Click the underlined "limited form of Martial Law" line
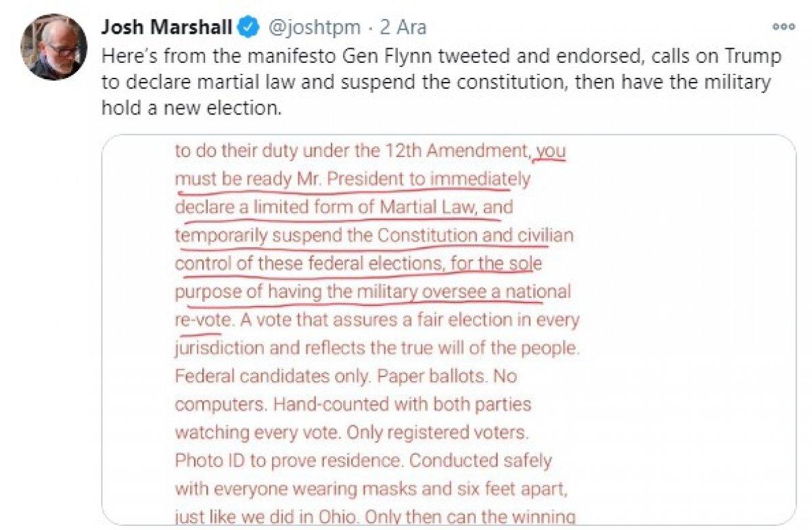812x530 pixels. pos(343,207)
